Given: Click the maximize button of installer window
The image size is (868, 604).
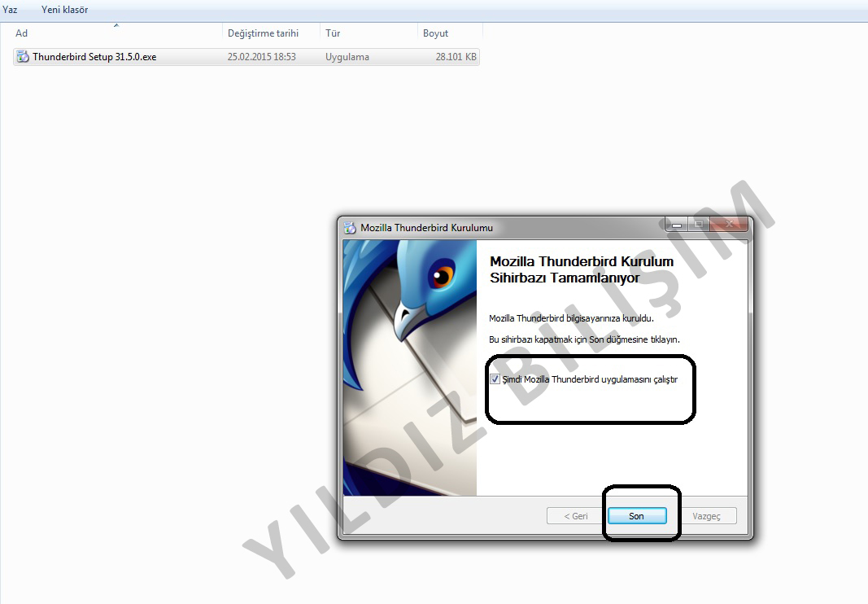Looking at the screenshot, I should click(699, 224).
